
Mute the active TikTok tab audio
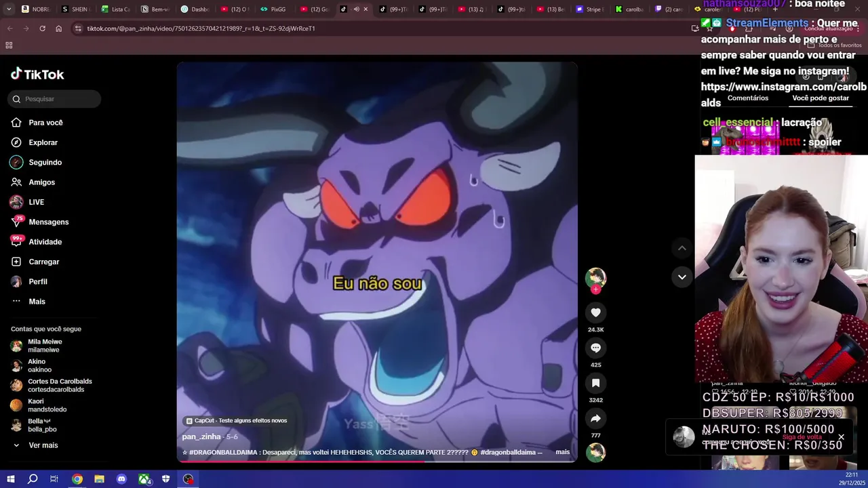(356, 9)
